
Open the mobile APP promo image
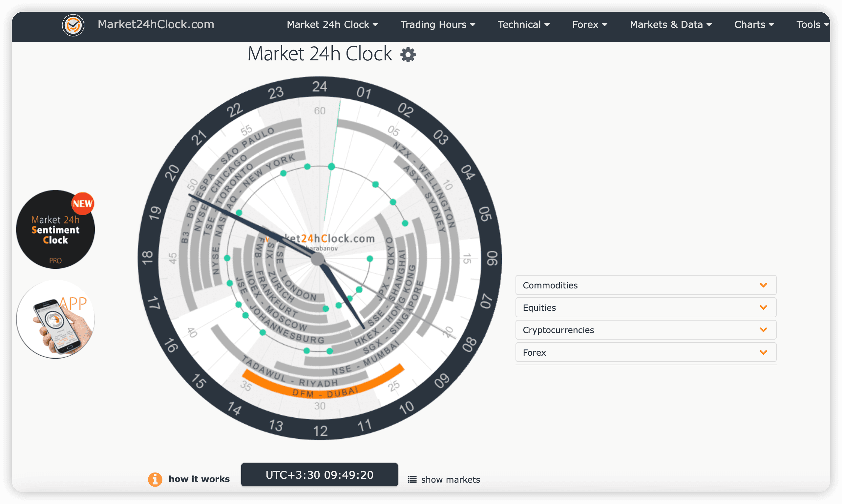click(x=55, y=319)
